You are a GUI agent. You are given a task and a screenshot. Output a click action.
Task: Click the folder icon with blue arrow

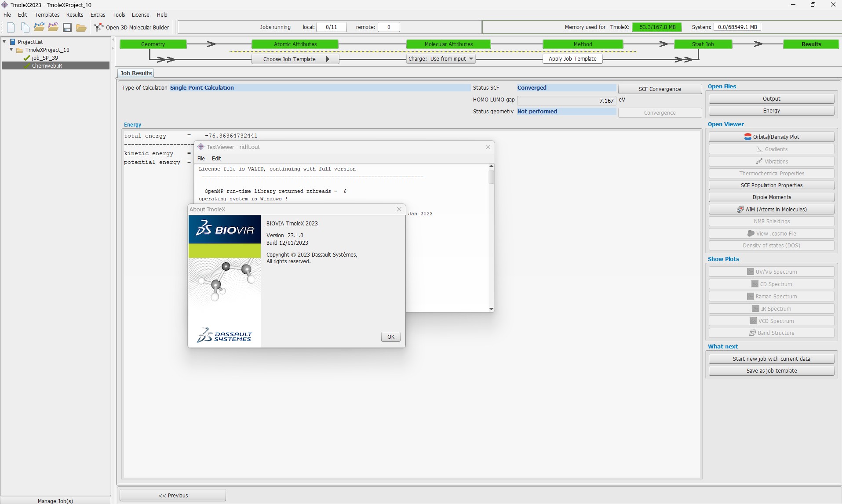(x=39, y=27)
